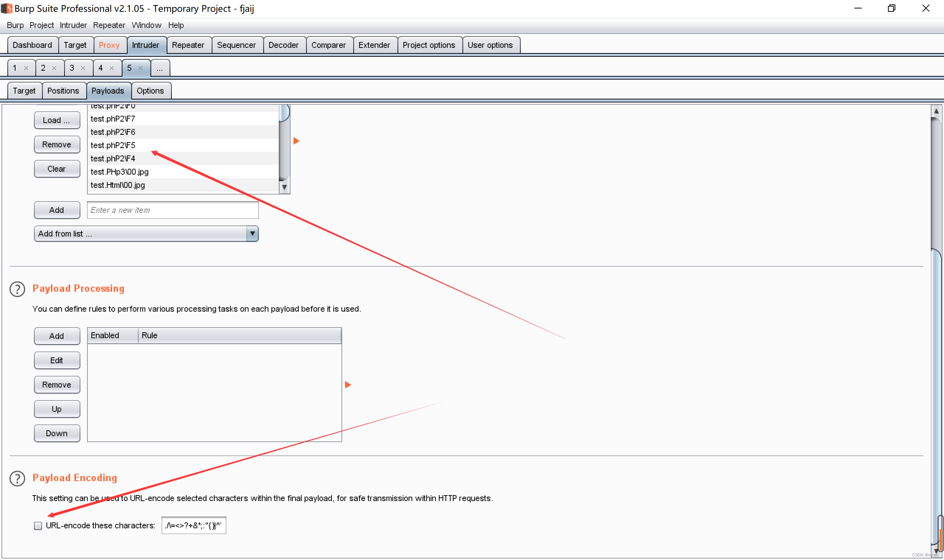Open the Intruder menu
This screenshot has height=560, width=944.
click(x=73, y=25)
